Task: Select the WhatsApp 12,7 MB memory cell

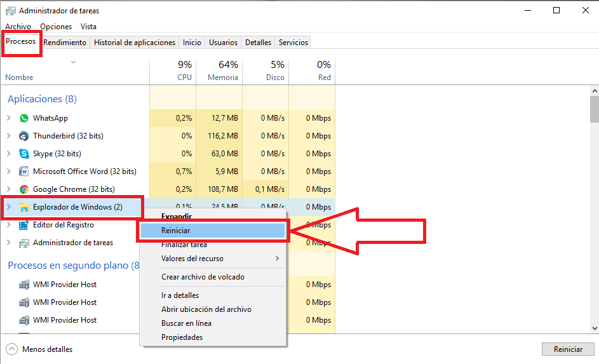Action: point(219,118)
